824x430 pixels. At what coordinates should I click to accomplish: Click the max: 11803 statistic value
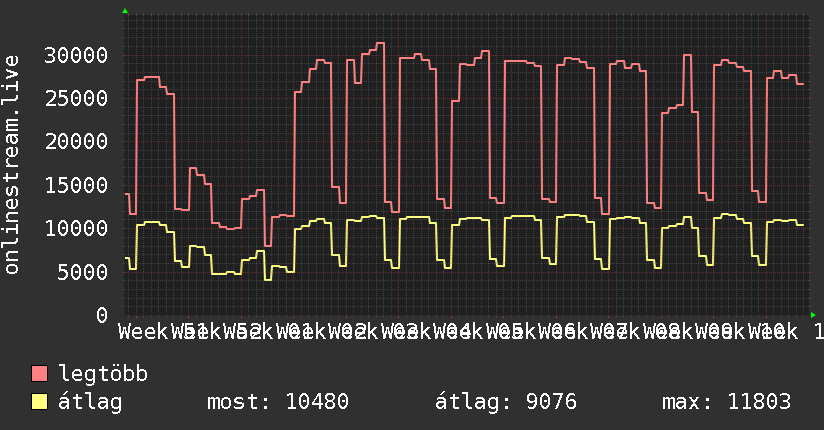click(x=726, y=402)
